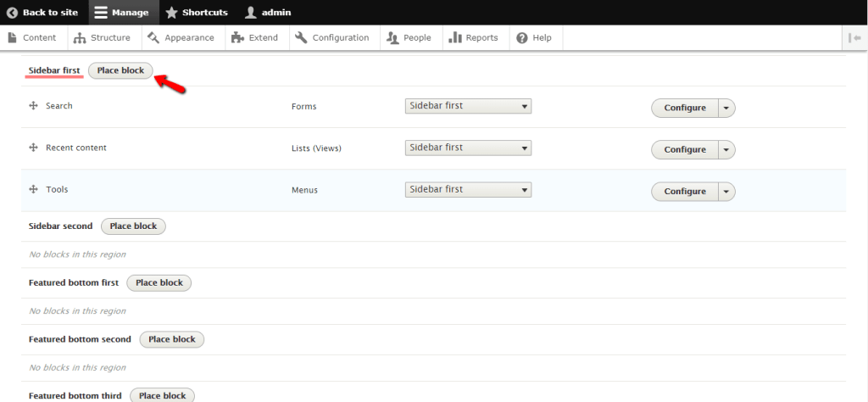
Task: Click the Help question mark icon
Action: tap(521, 37)
